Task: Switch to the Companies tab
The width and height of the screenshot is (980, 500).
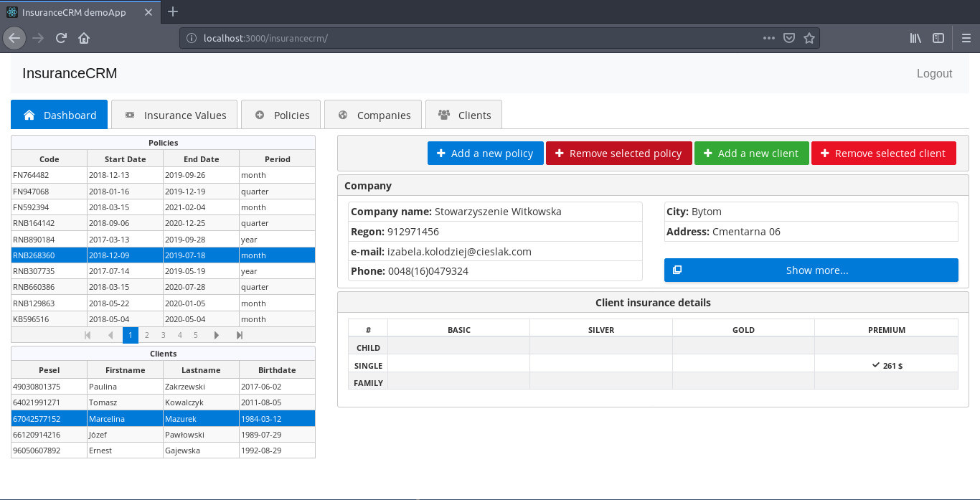Action: (373, 114)
